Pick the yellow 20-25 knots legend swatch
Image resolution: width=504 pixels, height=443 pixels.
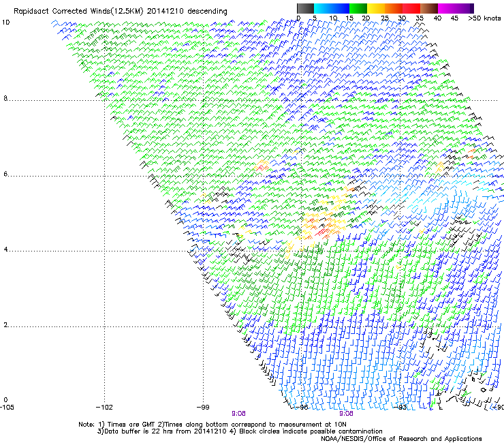click(x=376, y=8)
